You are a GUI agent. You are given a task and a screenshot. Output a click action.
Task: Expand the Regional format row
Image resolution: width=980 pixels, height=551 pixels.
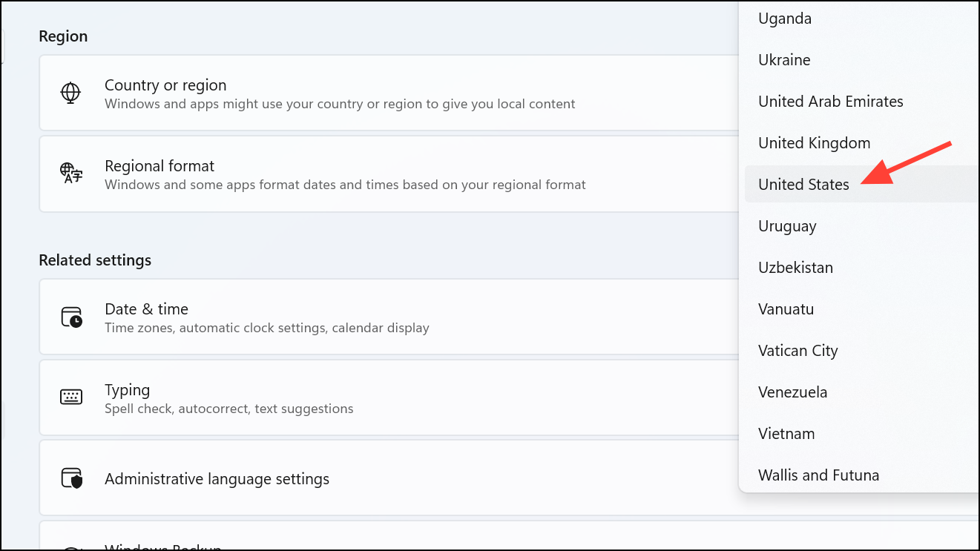pyautogui.click(x=371, y=174)
